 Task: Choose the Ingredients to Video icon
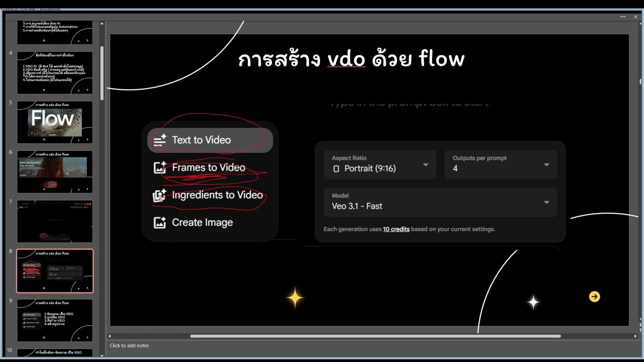tap(160, 195)
